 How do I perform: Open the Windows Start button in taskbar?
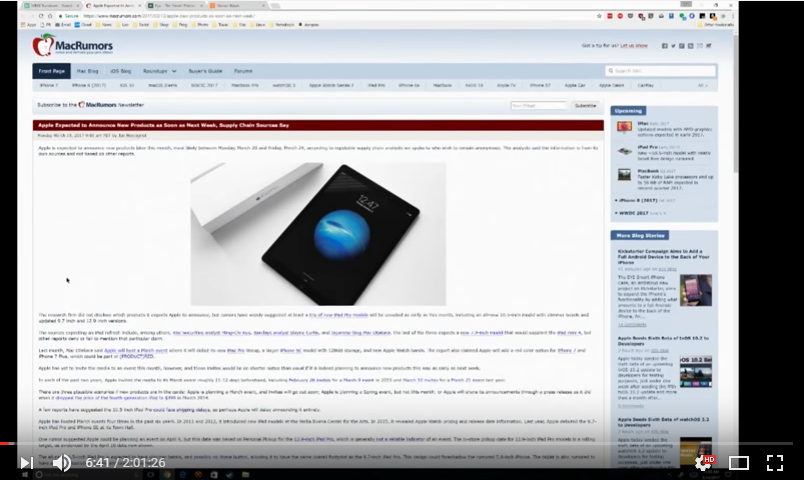(x=25, y=475)
